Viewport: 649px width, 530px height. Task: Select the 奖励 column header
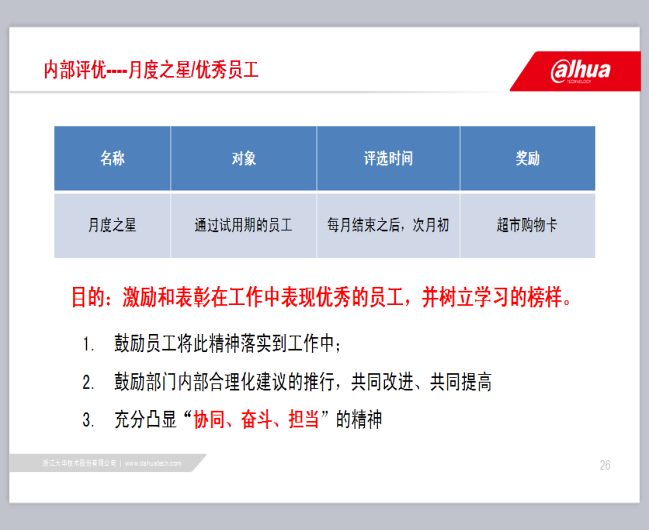(527, 159)
